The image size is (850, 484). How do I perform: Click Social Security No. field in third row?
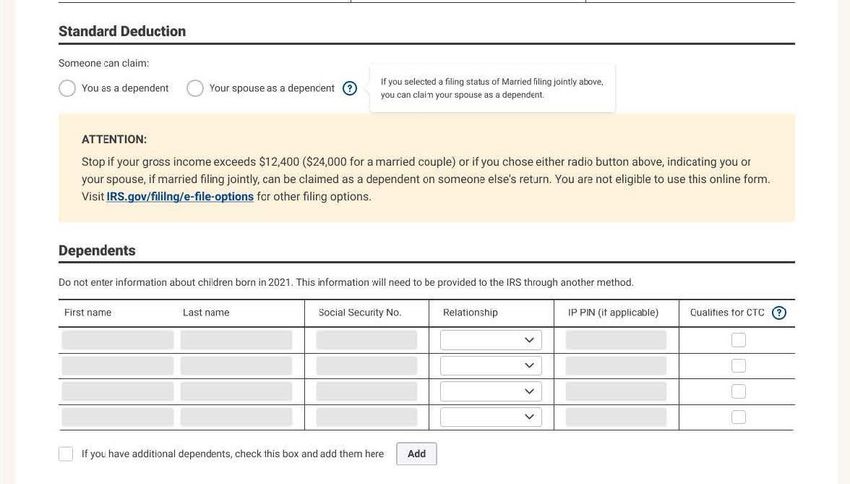pos(366,391)
